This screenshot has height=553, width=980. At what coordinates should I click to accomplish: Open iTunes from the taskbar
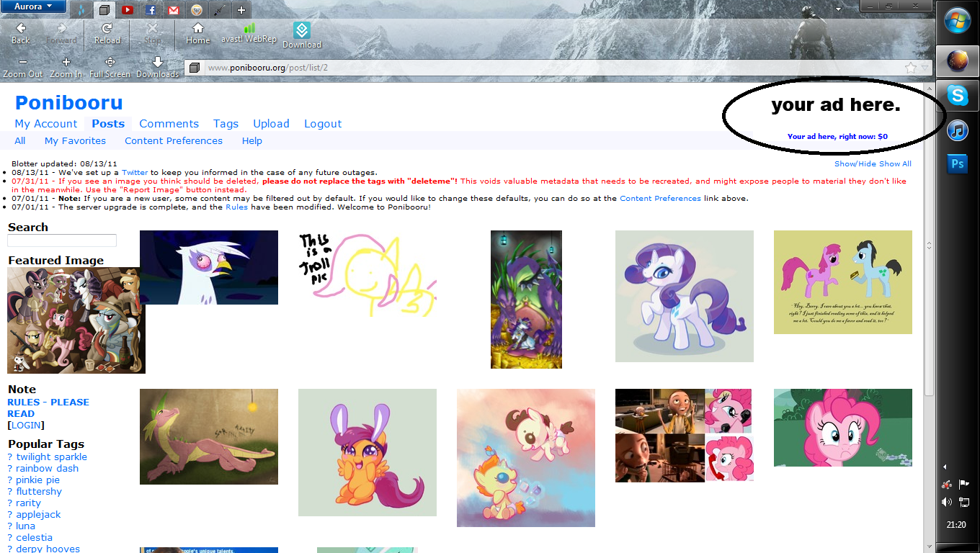(958, 130)
